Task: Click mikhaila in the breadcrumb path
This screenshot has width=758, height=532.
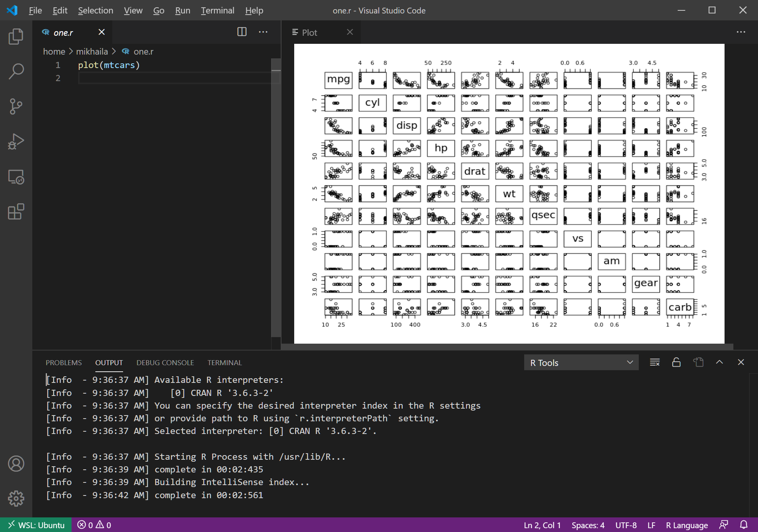Action: [x=92, y=51]
